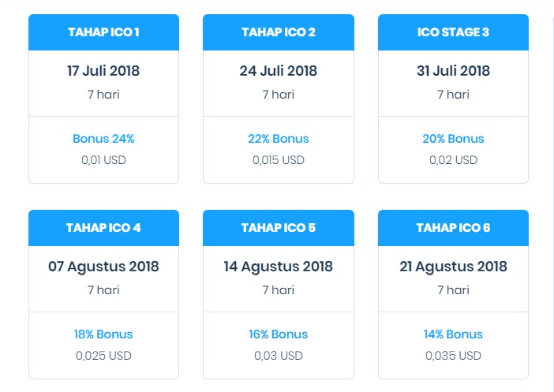Click the TAHAP ICO 1 header
The width and height of the screenshot is (554, 392).
pos(103,32)
